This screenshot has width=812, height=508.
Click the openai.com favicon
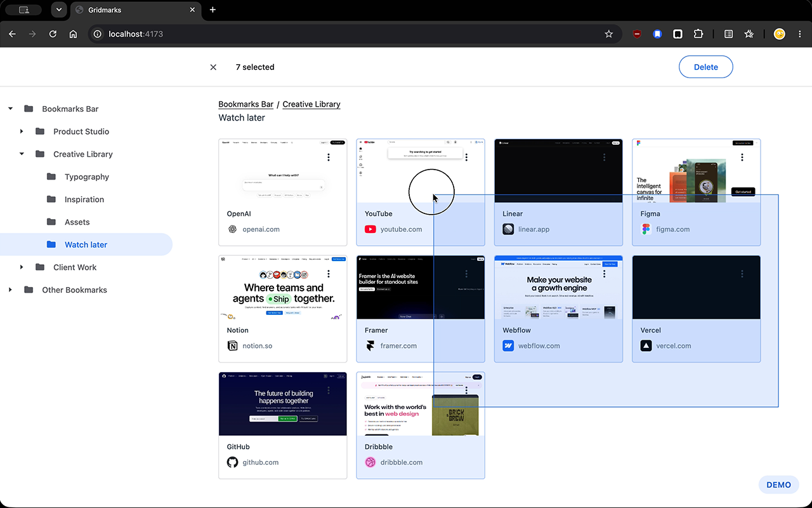pyautogui.click(x=232, y=229)
